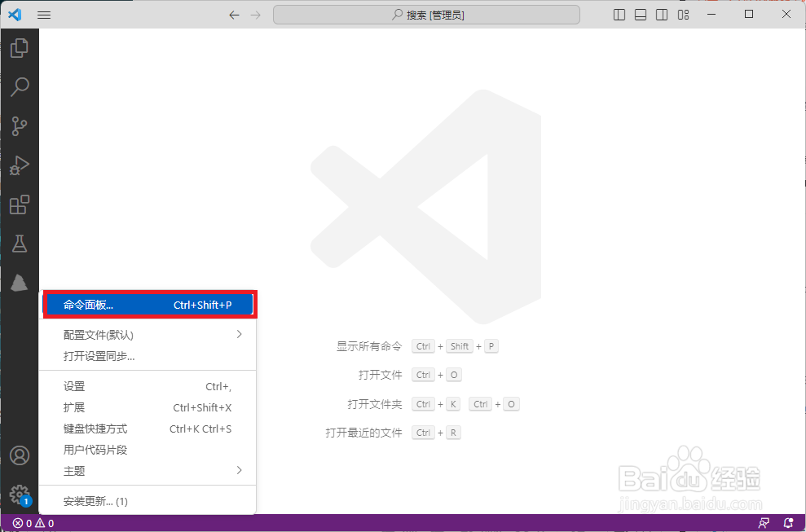Click the VS Code logo icon

pyautogui.click(x=15, y=15)
